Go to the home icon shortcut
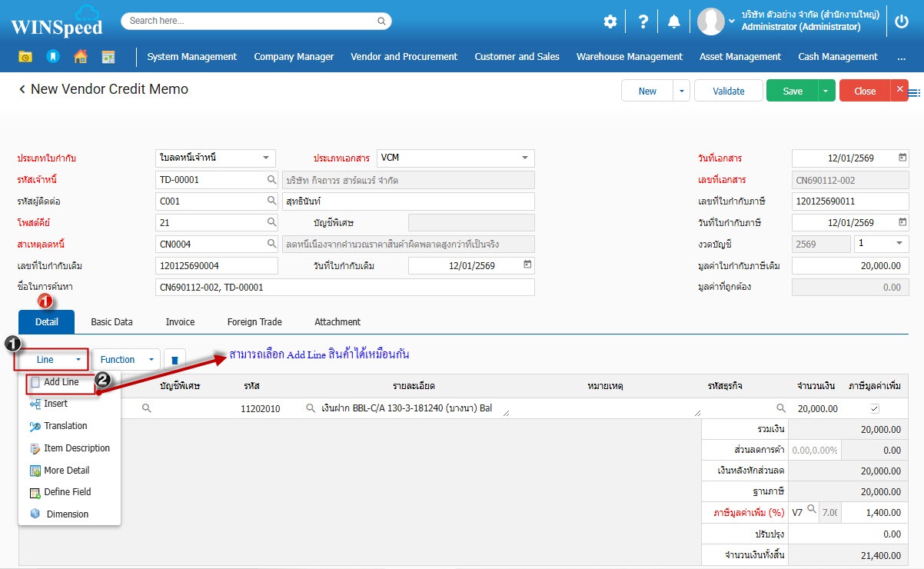 point(80,56)
